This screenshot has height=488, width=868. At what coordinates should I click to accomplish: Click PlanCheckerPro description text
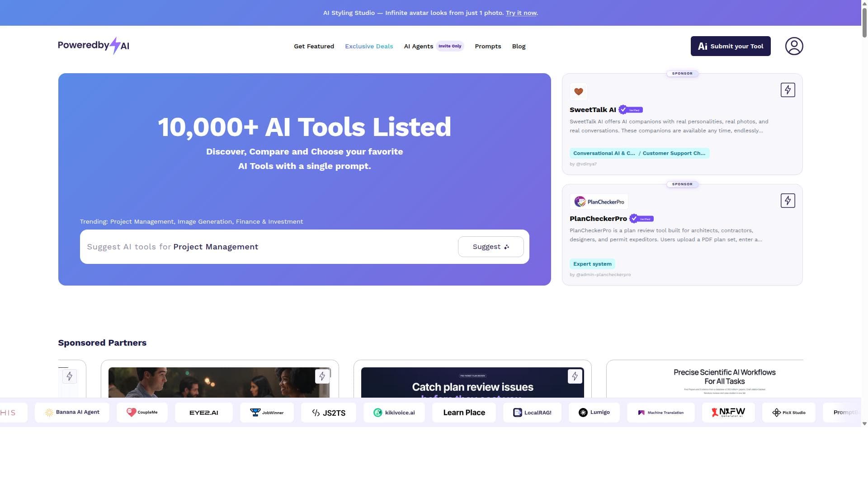point(665,235)
